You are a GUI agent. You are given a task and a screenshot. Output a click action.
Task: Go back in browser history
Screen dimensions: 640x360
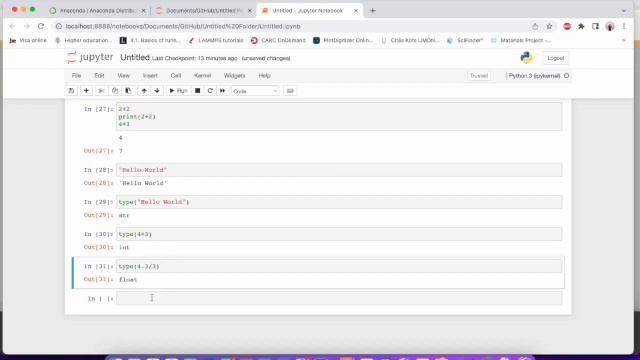[12, 26]
